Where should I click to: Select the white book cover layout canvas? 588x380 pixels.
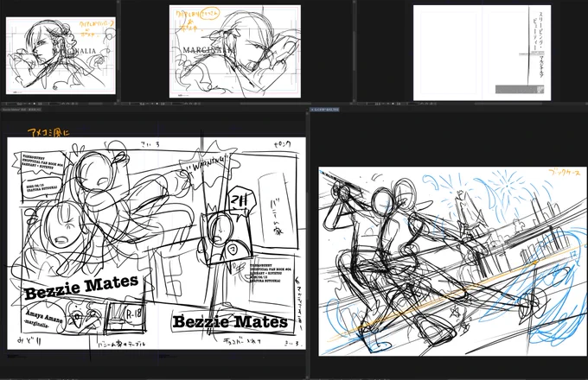482,53
